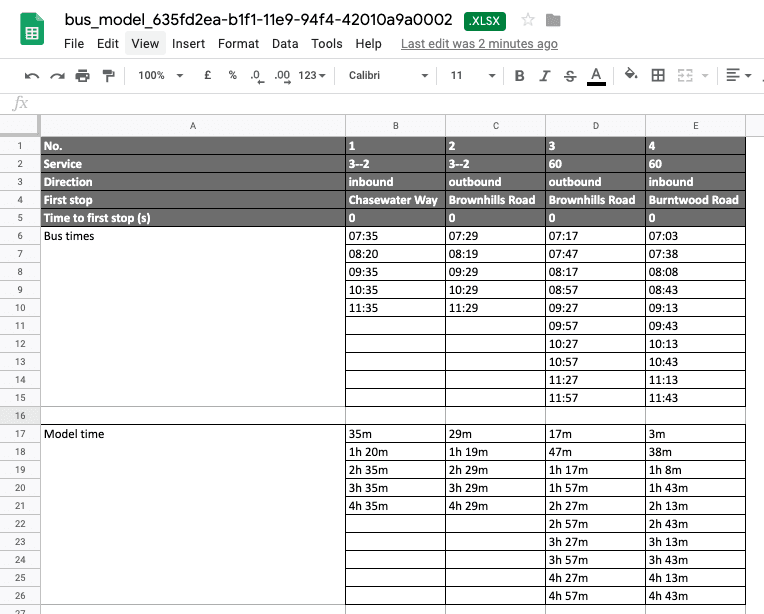Image resolution: width=764 pixels, height=614 pixels.
Task: Open the Sheets home icon
Action: point(32,31)
